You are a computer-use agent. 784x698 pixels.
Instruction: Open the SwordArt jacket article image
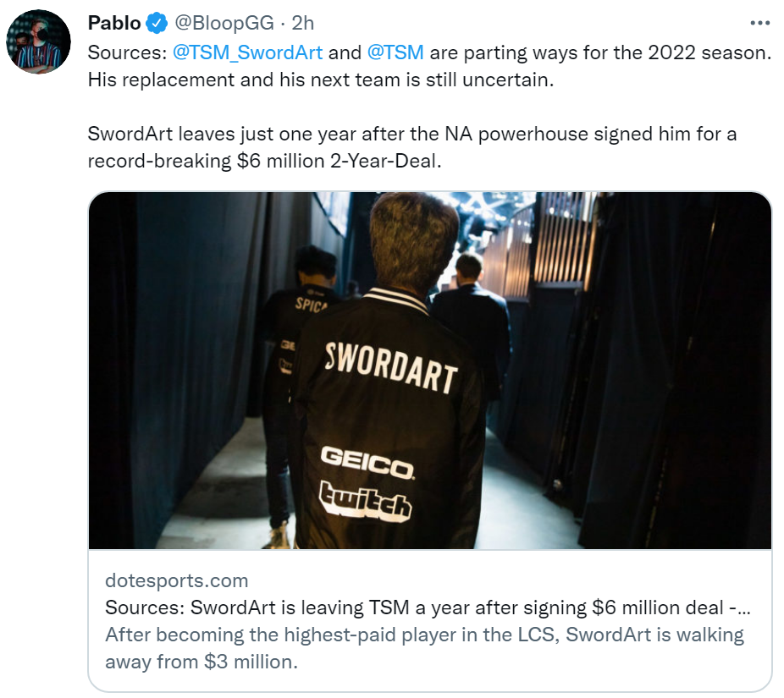(x=430, y=371)
